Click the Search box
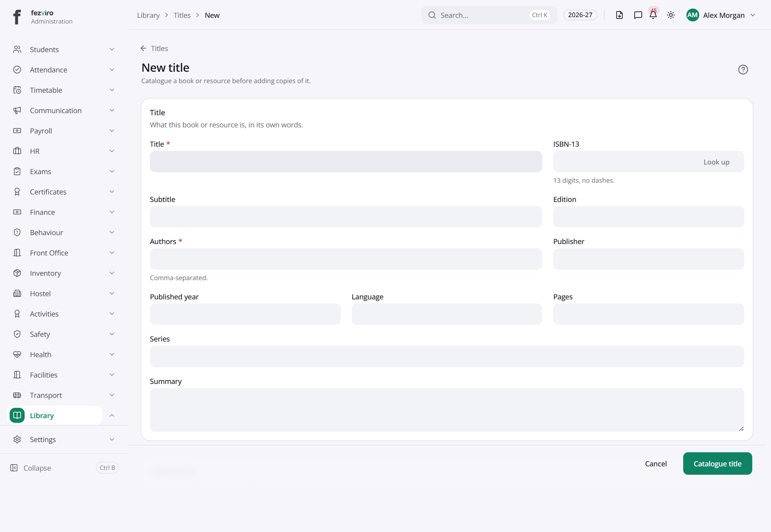 tap(489, 15)
